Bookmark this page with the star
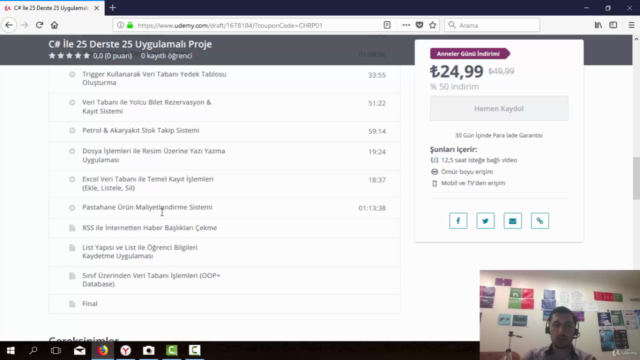The width and height of the screenshot is (640, 360). [433, 25]
